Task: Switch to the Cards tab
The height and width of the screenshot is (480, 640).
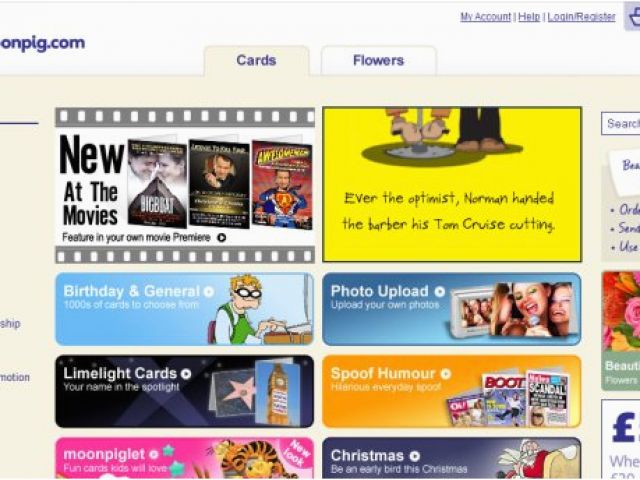Action: [x=256, y=60]
